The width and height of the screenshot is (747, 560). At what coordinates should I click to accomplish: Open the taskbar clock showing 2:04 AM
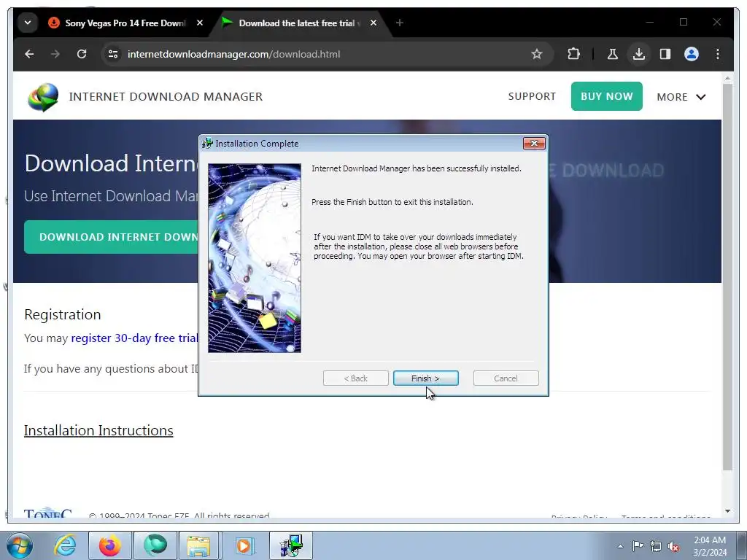click(x=709, y=546)
